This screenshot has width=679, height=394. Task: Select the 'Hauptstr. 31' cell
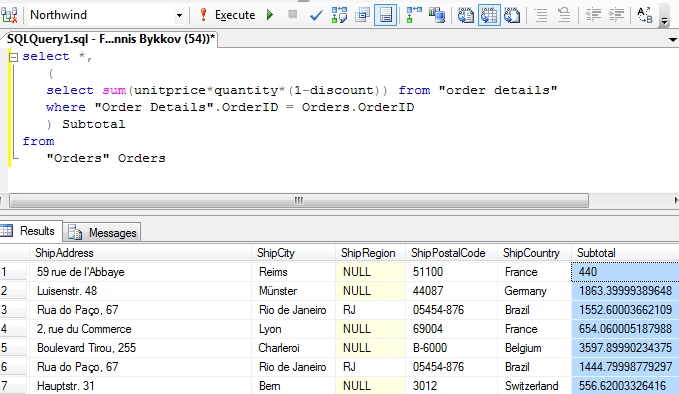(140, 386)
